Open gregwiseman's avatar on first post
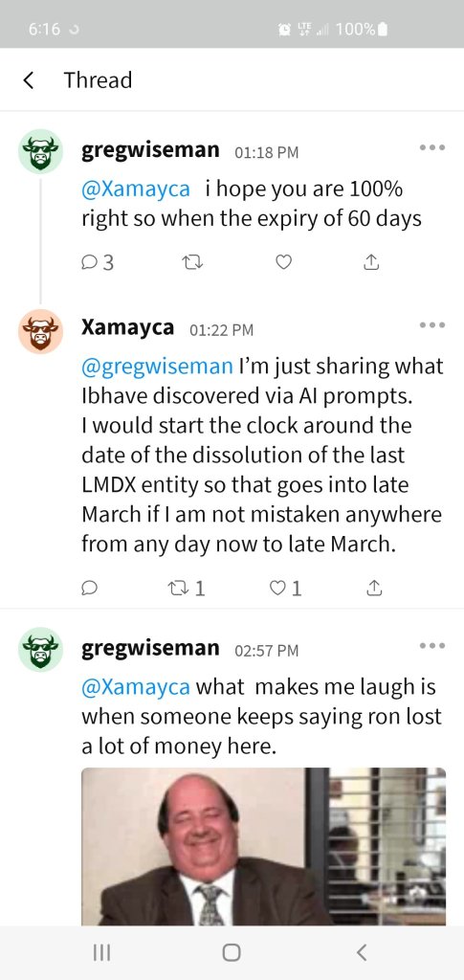 (x=40, y=152)
